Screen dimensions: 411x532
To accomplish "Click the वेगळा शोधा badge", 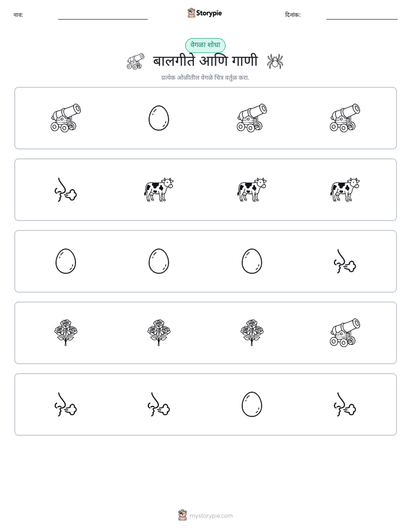I will (x=205, y=45).
